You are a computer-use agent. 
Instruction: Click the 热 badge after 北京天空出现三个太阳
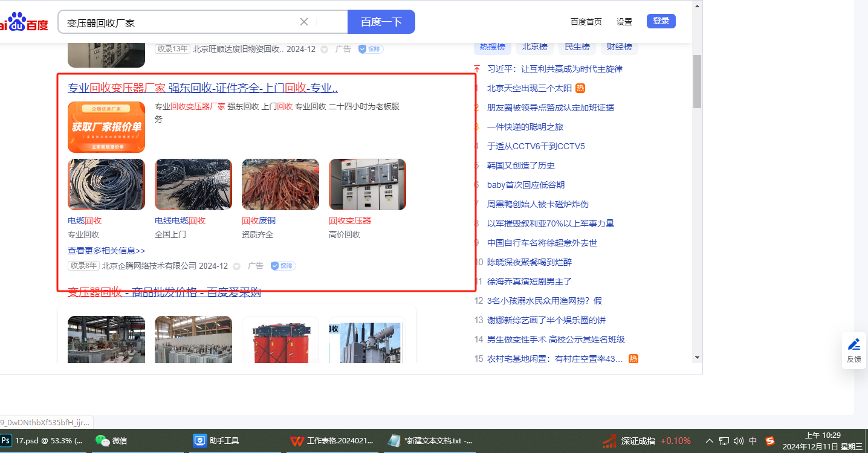[x=580, y=88]
